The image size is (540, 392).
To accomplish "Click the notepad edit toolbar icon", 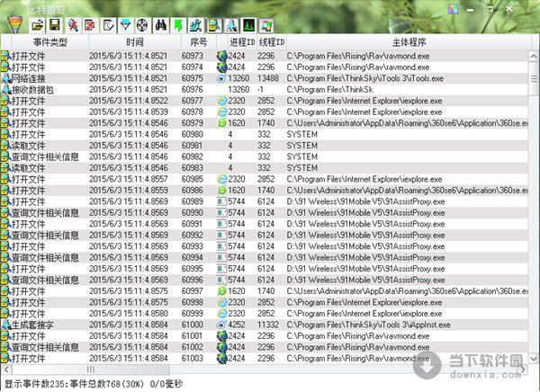I will pos(108,25).
